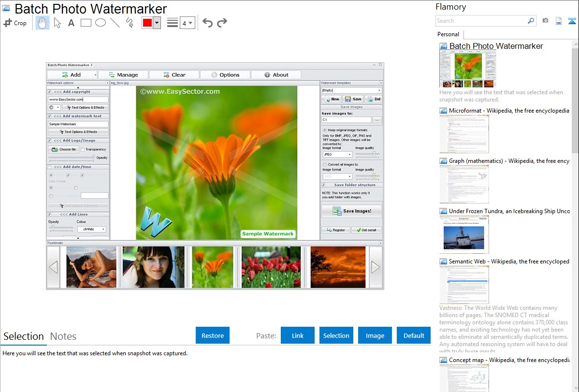Open the red color dropdown arrow
Image resolution: width=579 pixels, height=392 pixels.
[157, 23]
